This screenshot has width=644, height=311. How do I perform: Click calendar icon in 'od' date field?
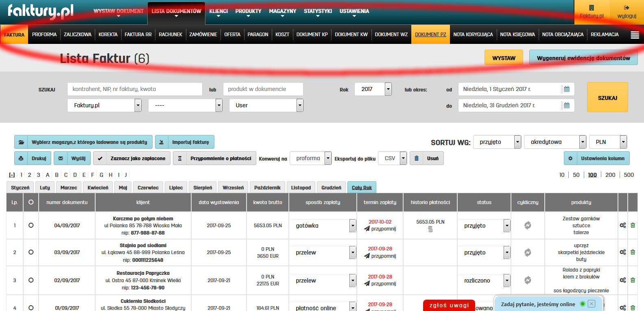(566, 89)
